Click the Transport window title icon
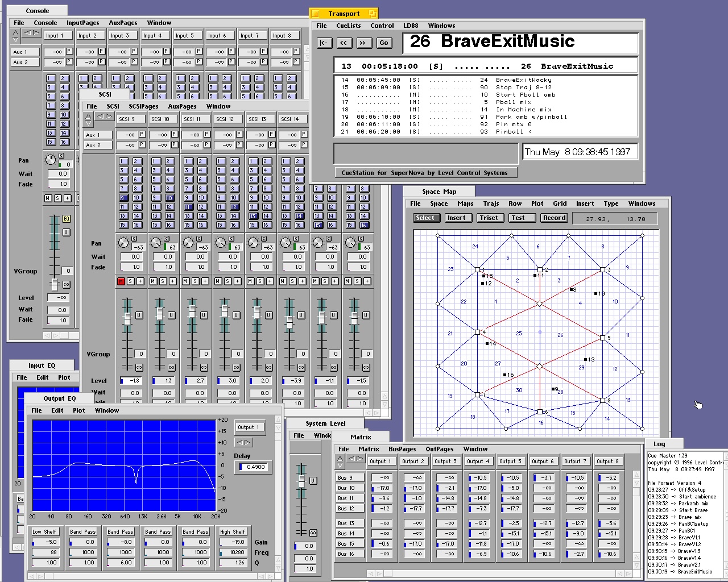728x582 pixels. pos(316,14)
